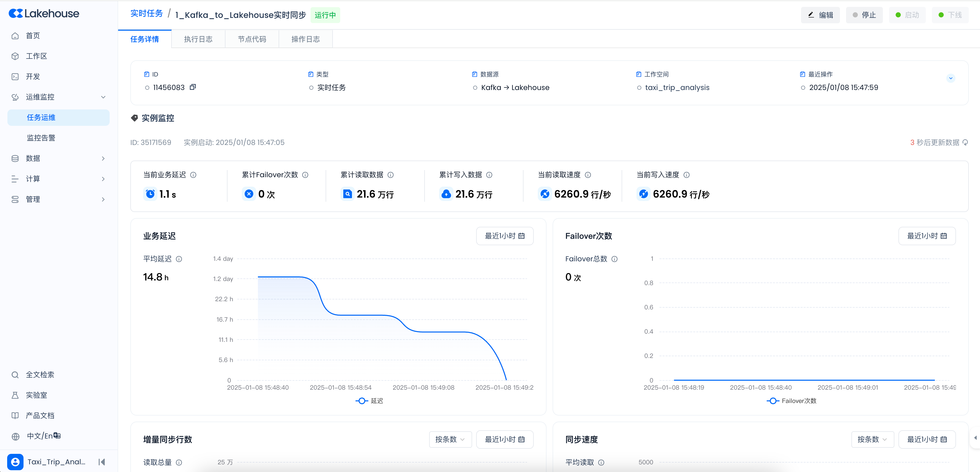Open the 节点代码 tab
The image size is (980, 472).
252,39
